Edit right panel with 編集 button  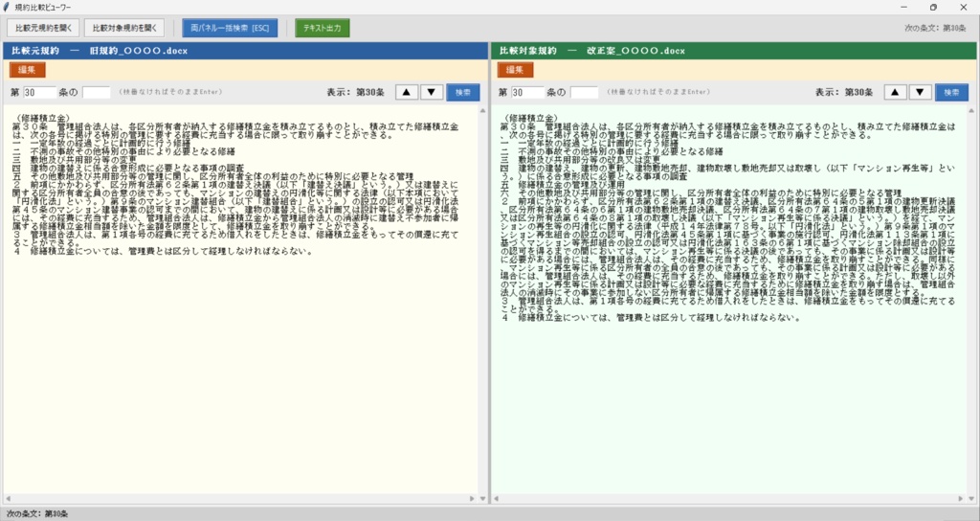tap(515, 70)
